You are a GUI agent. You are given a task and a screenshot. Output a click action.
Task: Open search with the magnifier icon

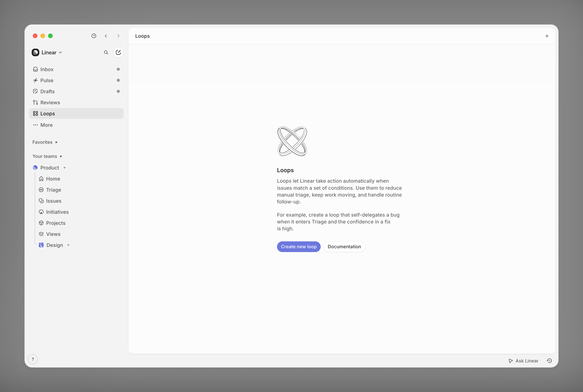point(106,52)
